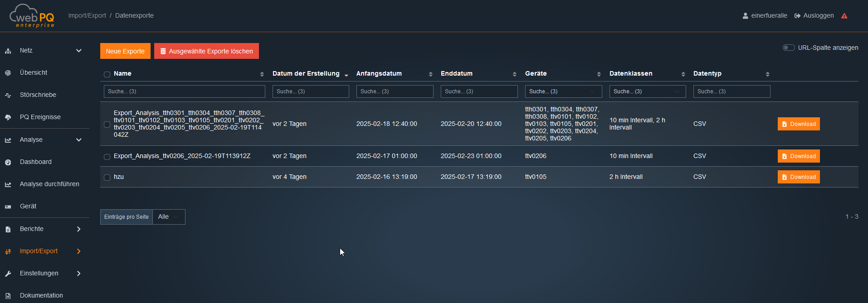Open Dashboard via its gauge icon

[8, 162]
